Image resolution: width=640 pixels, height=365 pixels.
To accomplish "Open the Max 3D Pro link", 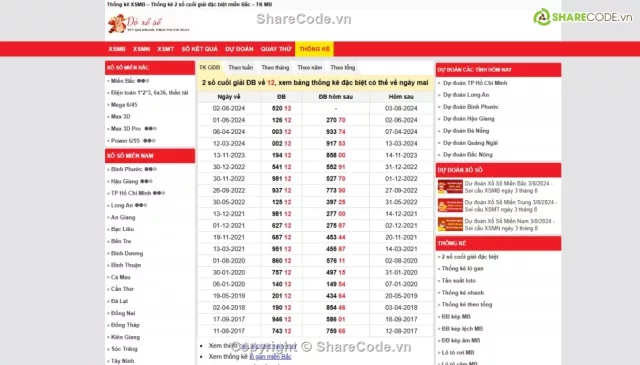I will tap(126, 129).
